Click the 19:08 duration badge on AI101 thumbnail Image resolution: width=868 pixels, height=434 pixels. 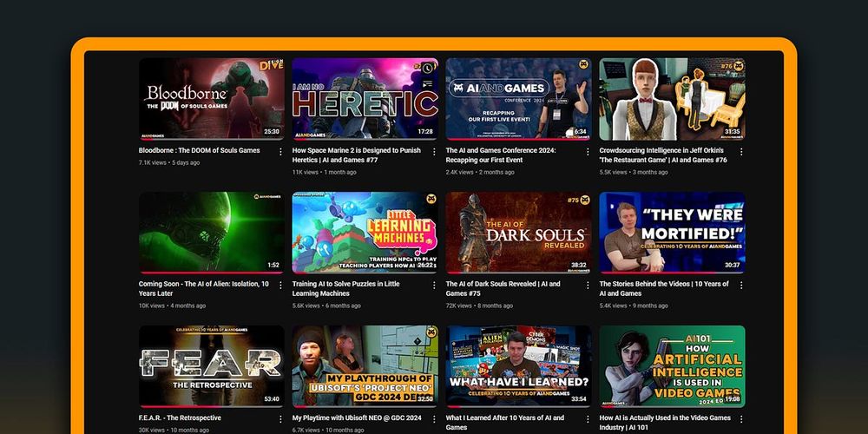click(733, 399)
